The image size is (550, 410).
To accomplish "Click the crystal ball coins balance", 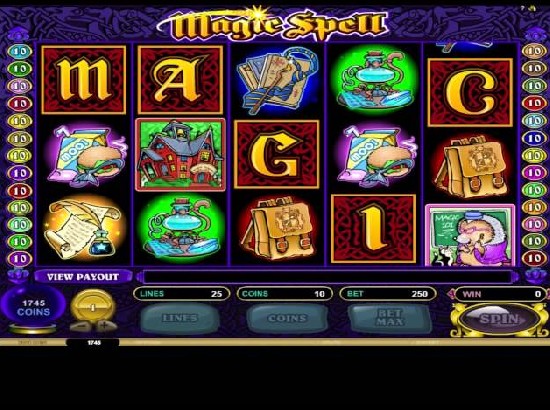I will [x=33, y=307].
